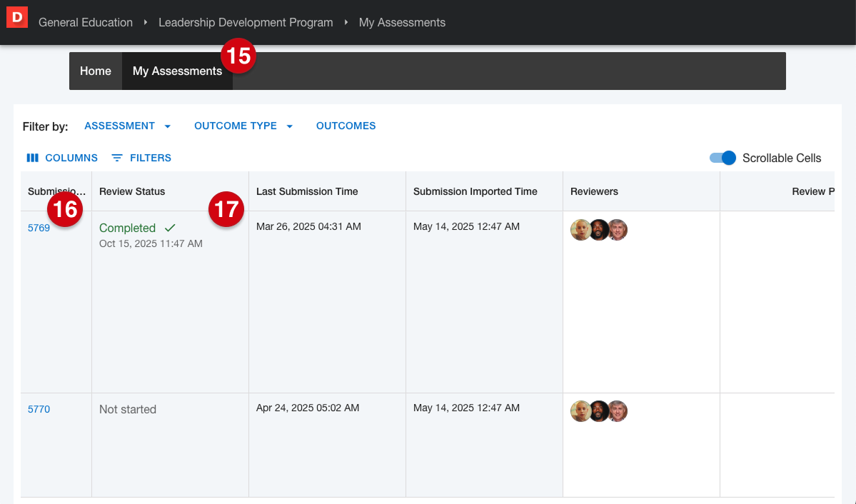Click the first reviewer avatar in row 5770
This screenshot has height=504, width=856.
tap(580, 411)
